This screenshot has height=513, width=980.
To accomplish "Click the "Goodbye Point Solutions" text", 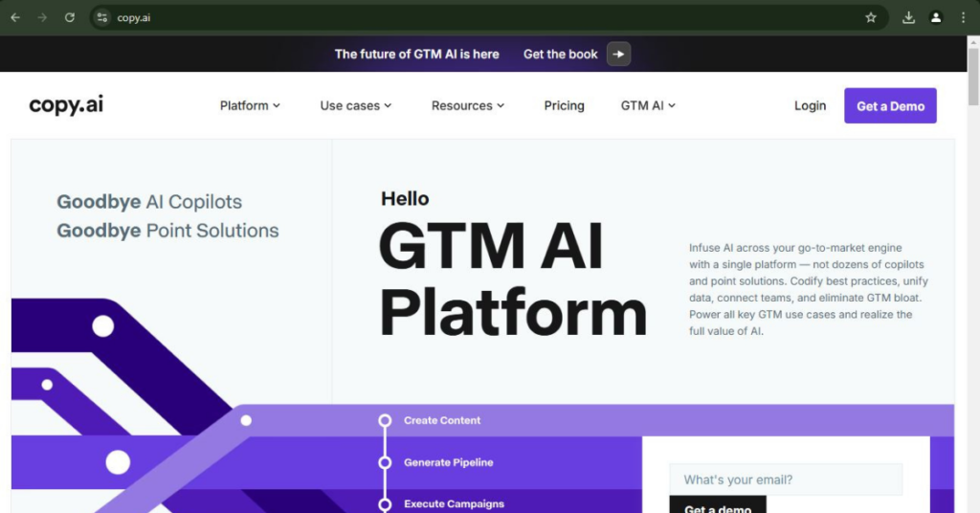I will point(167,231).
